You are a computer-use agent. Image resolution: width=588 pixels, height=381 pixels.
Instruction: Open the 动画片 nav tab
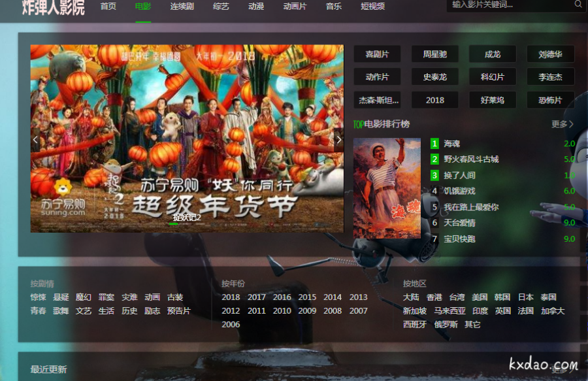coord(295,7)
